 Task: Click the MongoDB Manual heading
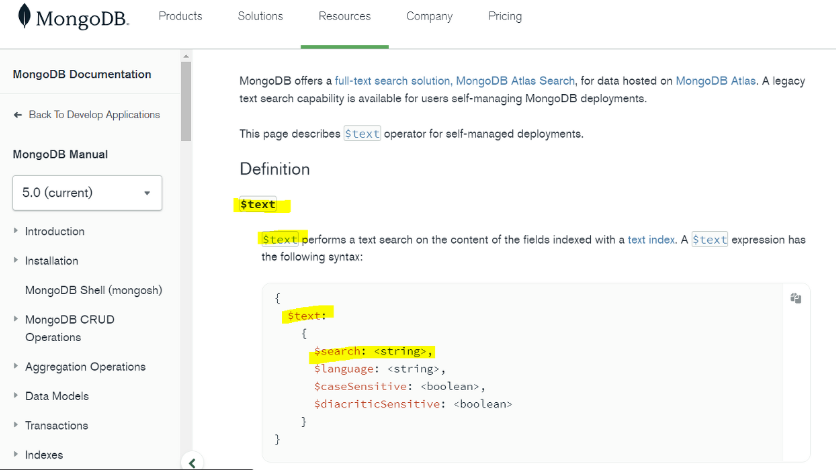(x=60, y=154)
